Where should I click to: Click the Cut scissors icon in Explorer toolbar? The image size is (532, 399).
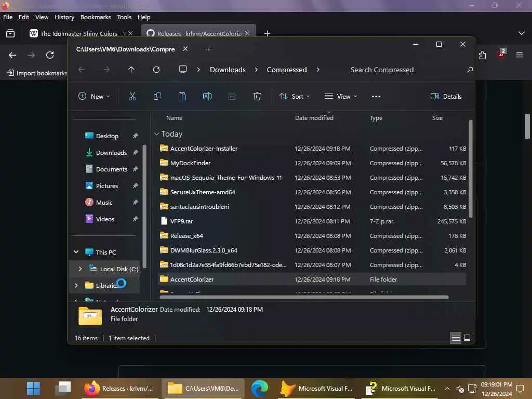point(132,96)
